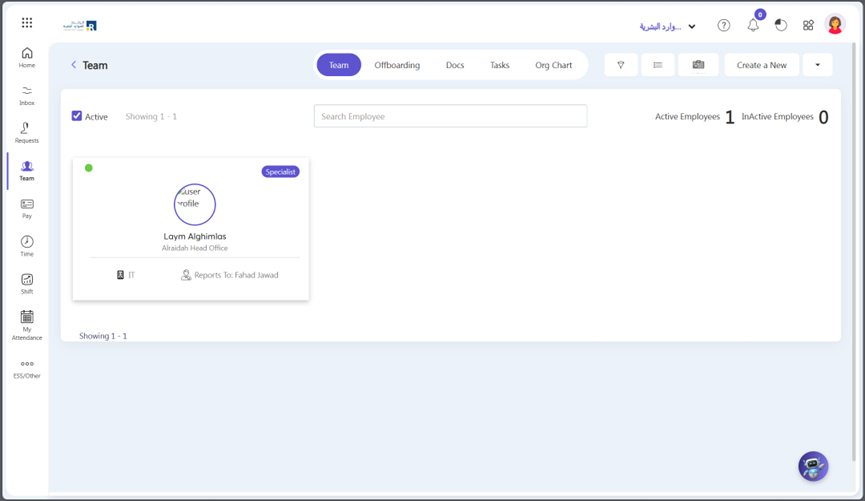The width and height of the screenshot is (865, 501).
Task: Open the app launcher grid icon
Action: pos(27,23)
